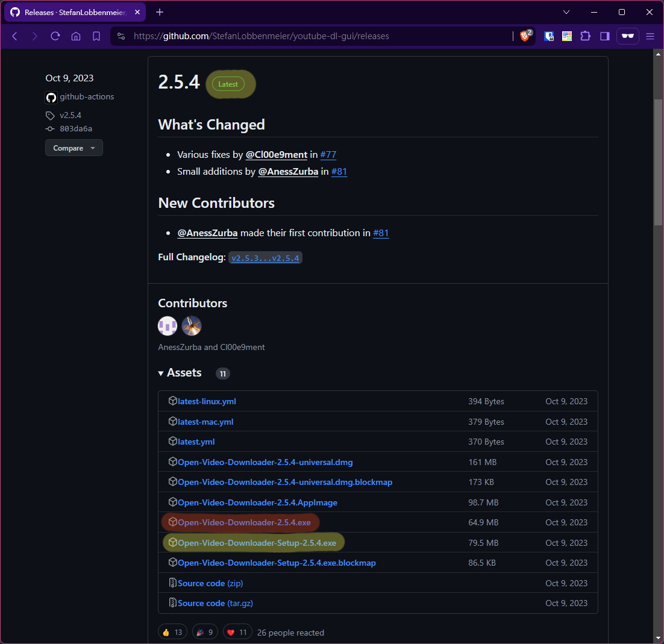Click the Brave Shields lion icon
The height and width of the screenshot is (644, 664).
pyautogui.click(x=525, y=36)
